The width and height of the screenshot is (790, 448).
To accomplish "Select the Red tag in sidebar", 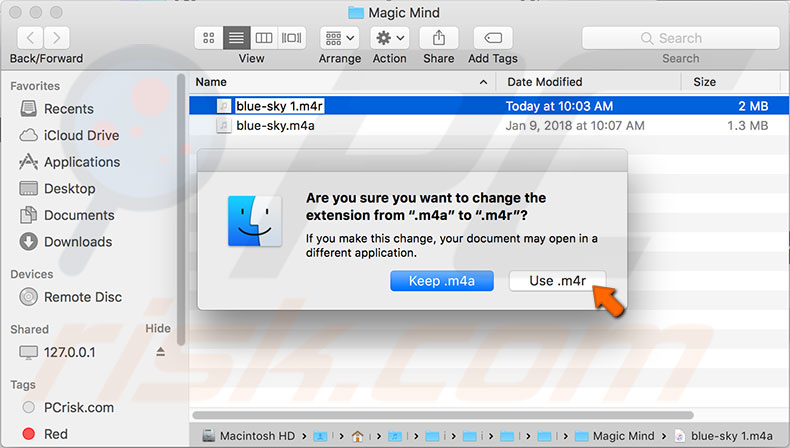I will (56, 434).
